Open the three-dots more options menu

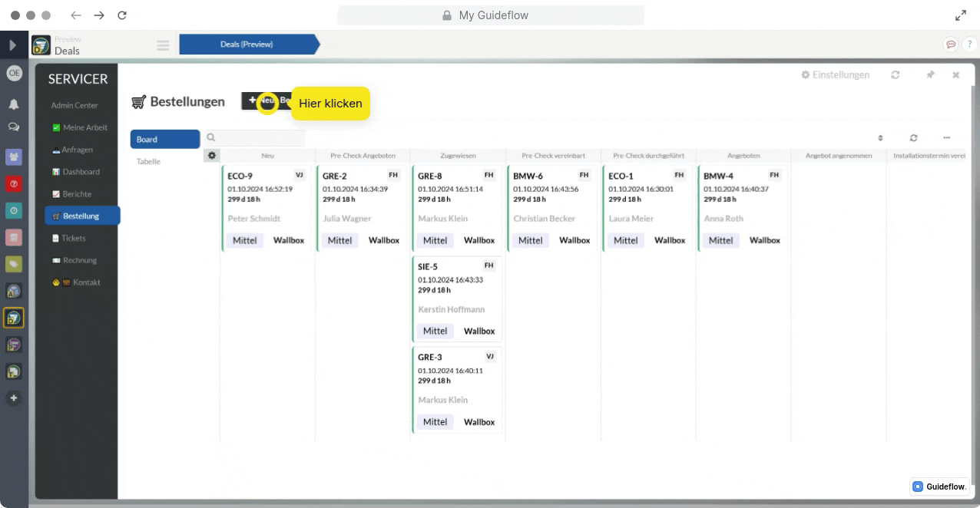(x=947, y=138)
